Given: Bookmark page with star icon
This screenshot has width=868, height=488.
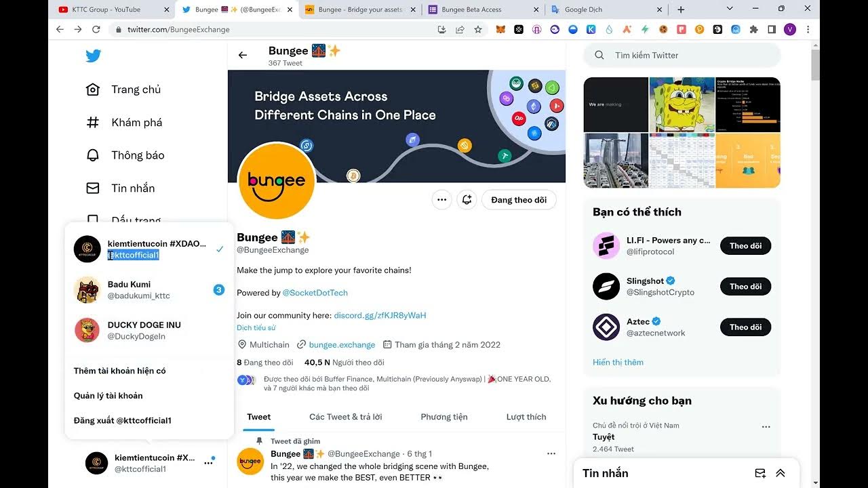Looking at the screenshot, I should [478, 29].
